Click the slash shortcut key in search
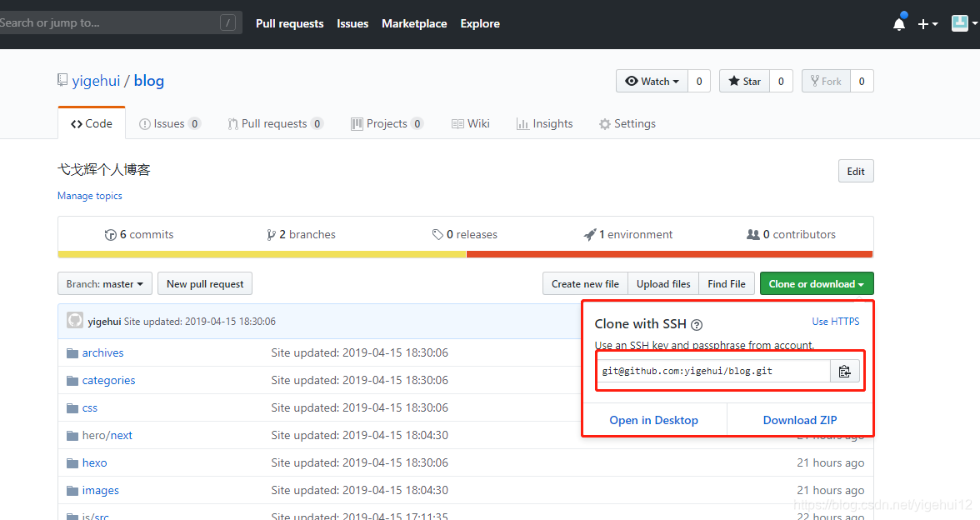This screenshot has height=520, width=980. [228, 23]
